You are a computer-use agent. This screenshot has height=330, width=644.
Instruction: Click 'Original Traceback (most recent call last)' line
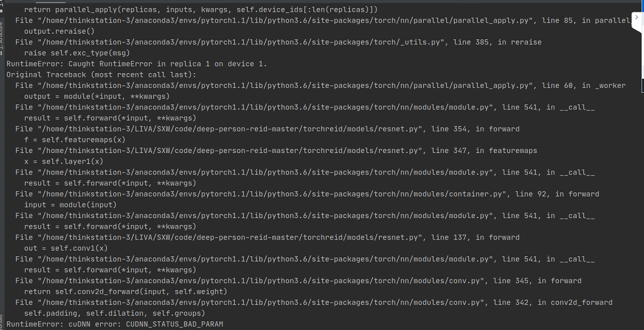point(101,75)
